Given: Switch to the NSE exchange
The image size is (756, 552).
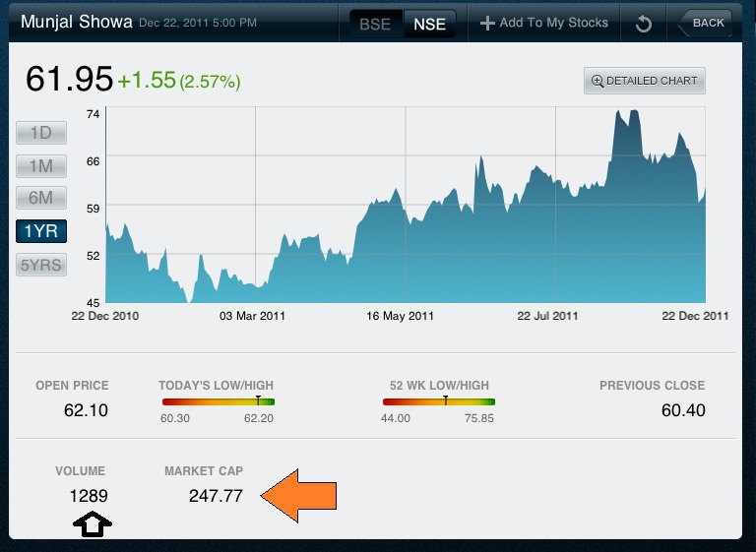Looking at the screenshot, I should 429,24.
